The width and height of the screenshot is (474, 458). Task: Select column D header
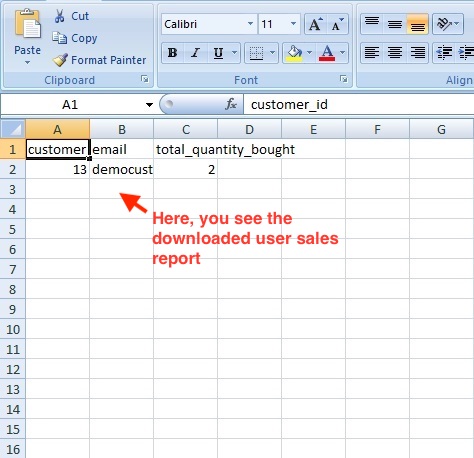(x=249, y=129)
